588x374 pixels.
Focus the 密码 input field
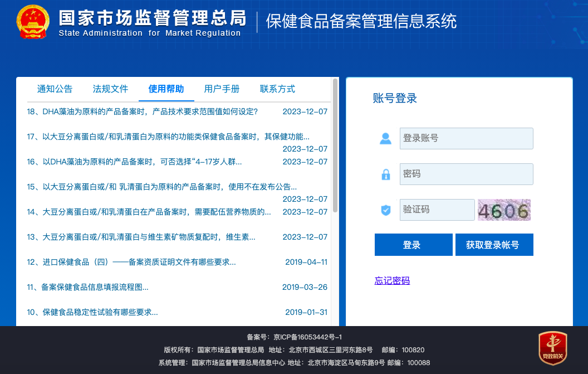pyautogui.click(x=466, y=174)
